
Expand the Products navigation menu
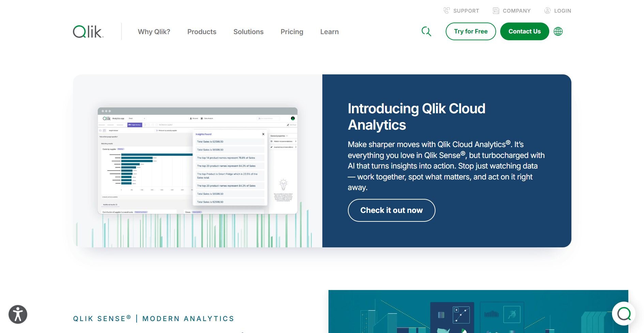pos(202,32)
